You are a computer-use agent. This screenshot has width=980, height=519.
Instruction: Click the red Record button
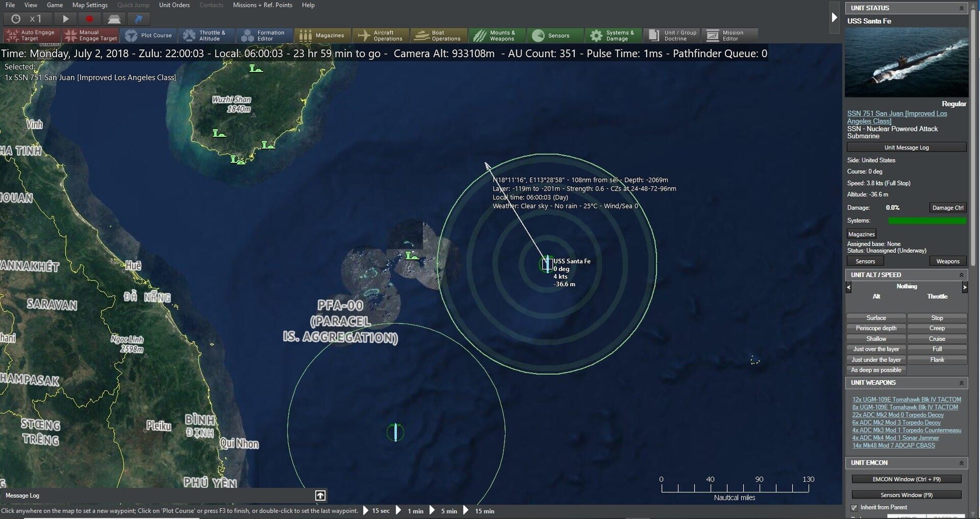pyautogui.click(x=89, y=19)
